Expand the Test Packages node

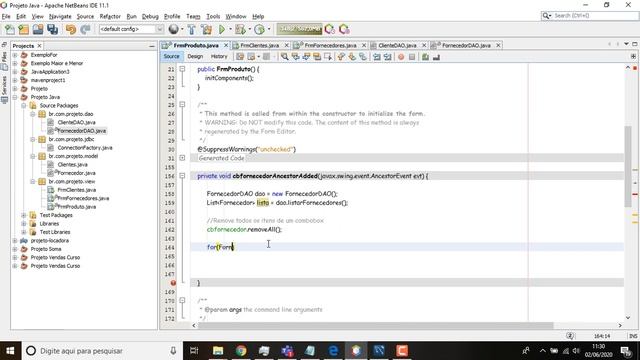pyautogui.click(x=24, y=215)
